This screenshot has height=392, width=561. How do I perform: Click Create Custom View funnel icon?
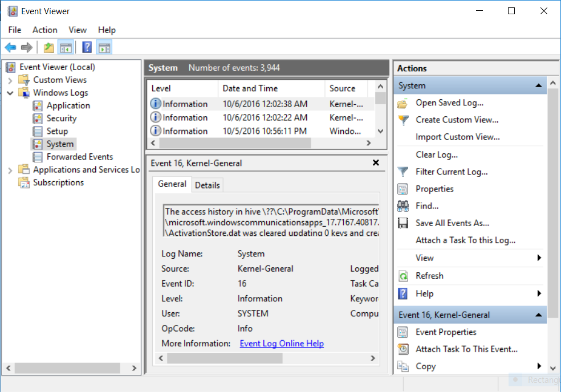click(x=403, y=120)
